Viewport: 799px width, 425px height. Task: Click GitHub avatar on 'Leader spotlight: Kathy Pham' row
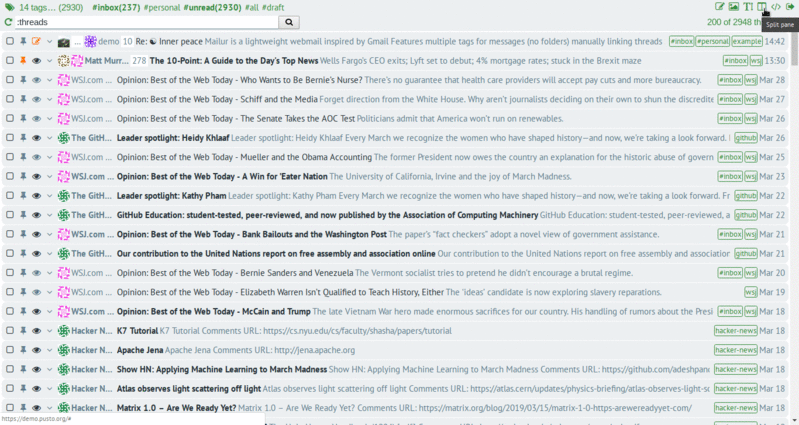point(63,196)
